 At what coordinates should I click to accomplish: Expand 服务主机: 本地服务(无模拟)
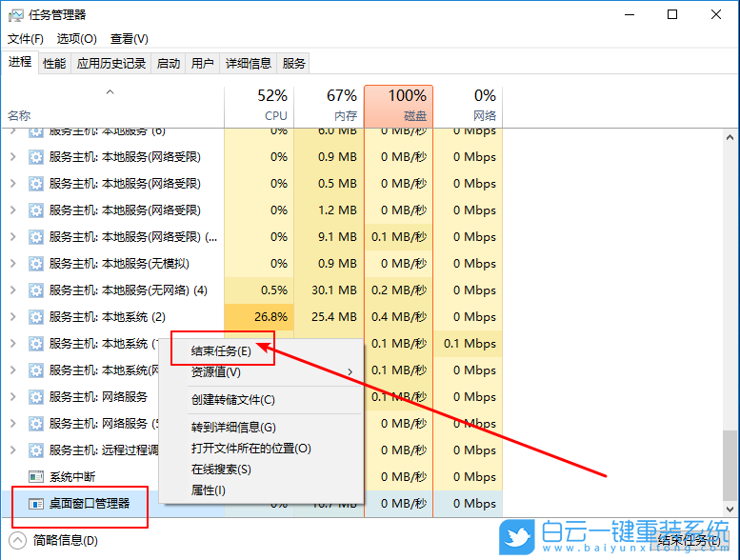(13, 263)
